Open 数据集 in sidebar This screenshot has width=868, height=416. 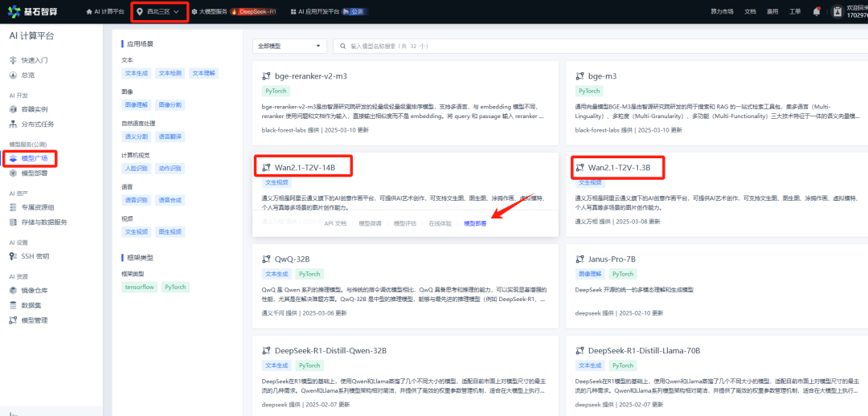click(x=26, y=305)
